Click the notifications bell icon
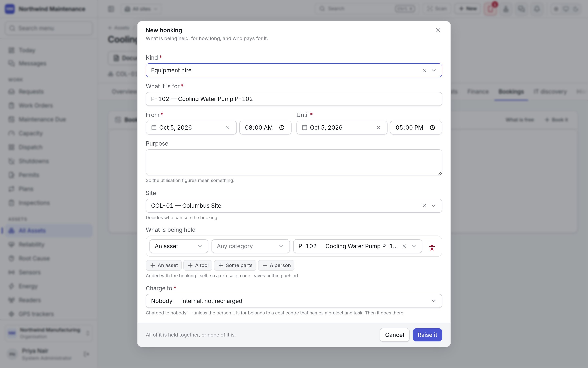The height and width of the screenshot is (368, 588). coord(537,9)
